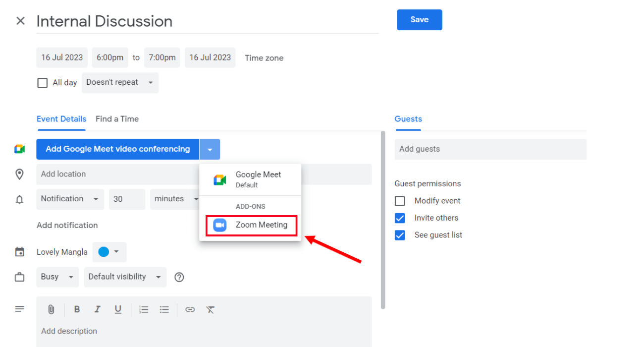Select the Guests tab

click(408, 119)
